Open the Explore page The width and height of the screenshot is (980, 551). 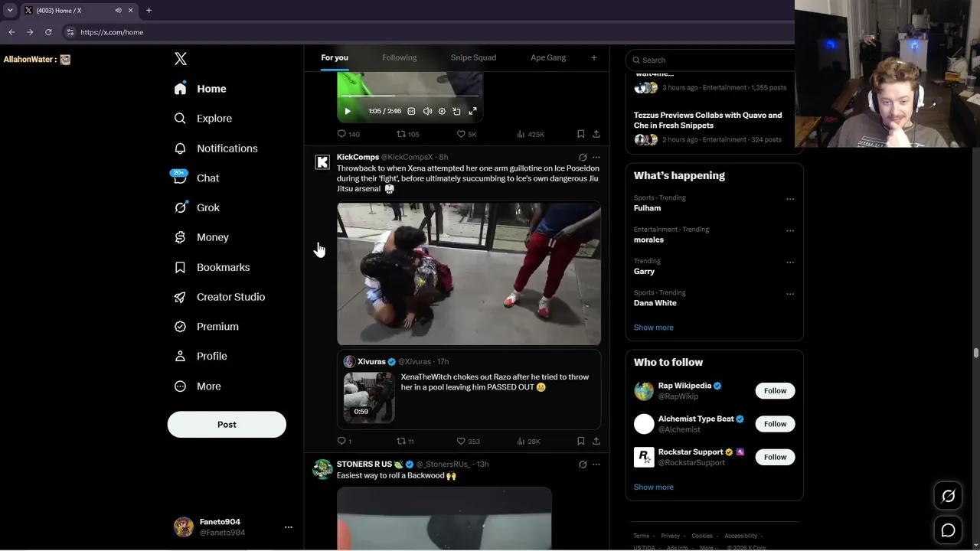[203, 119]
